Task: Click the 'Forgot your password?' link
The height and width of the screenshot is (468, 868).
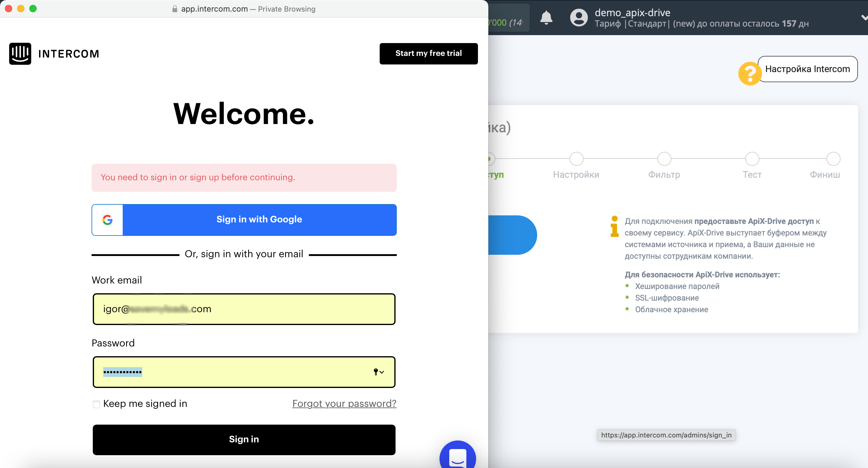Action: point(343,404)
